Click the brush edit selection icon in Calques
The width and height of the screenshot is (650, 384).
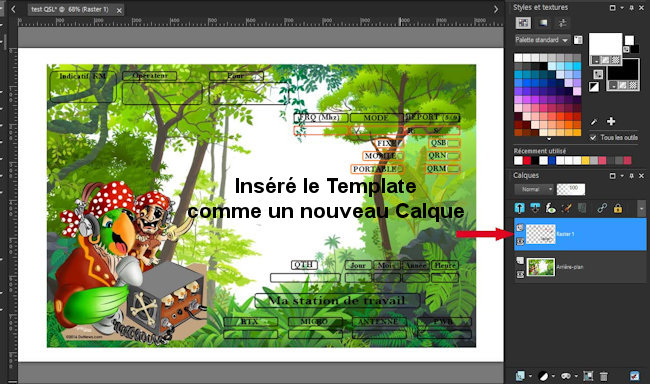coord(566,208)
